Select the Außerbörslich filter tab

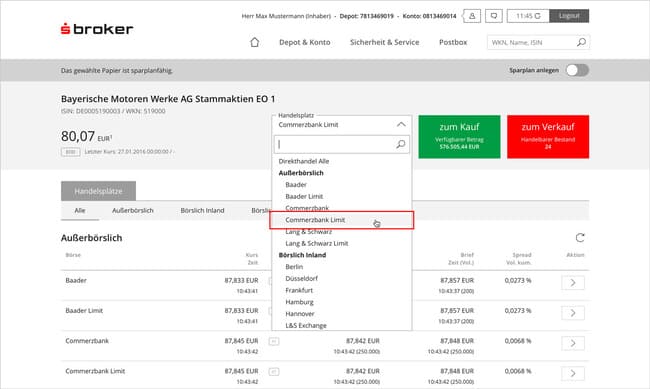coord(133,211)
